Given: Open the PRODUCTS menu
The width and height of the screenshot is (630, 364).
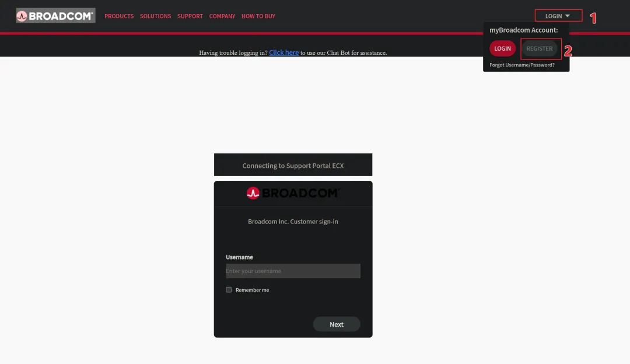Looking at the screenshot, I should (119, 16).
